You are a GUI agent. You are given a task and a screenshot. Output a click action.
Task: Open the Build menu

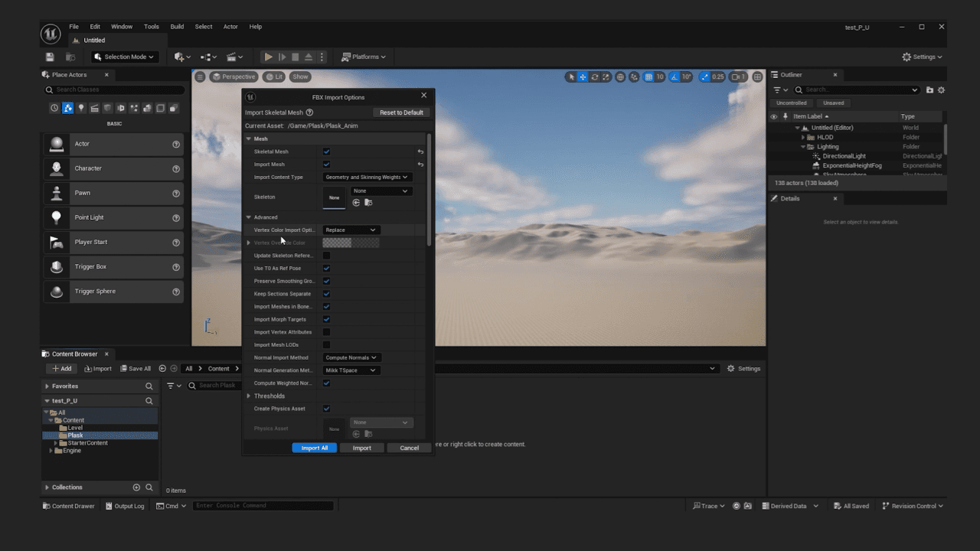click(x=177, y=26)
